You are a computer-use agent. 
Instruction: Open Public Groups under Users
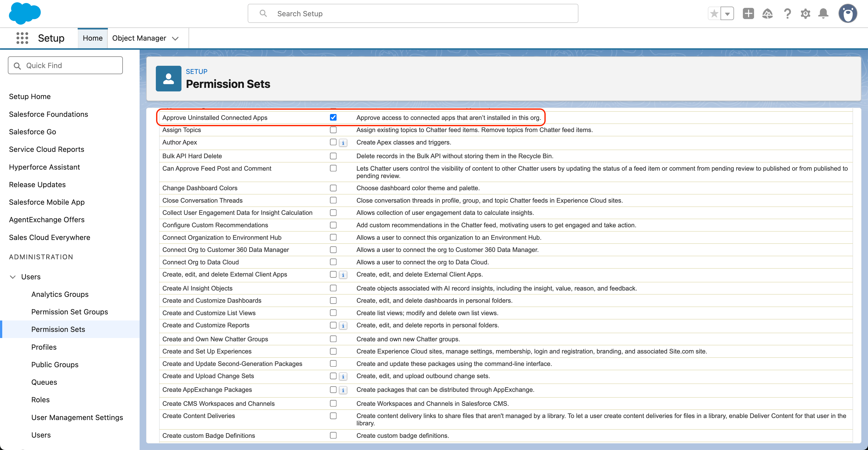[x=55, y=365]
